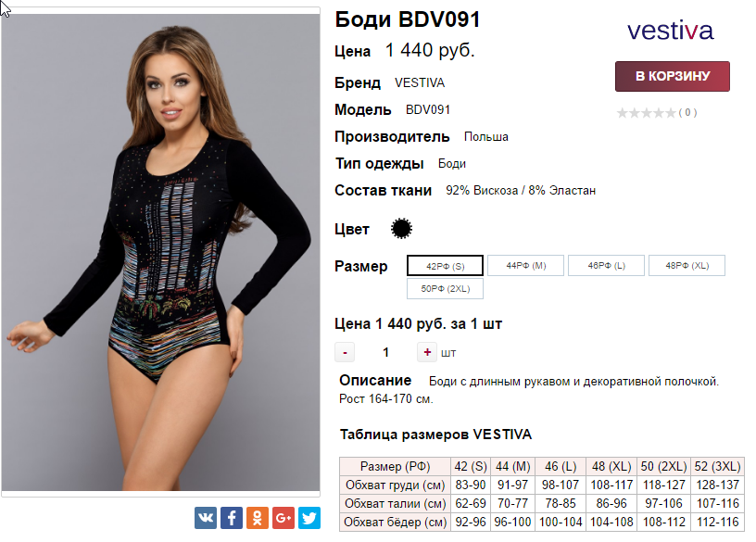
Task: Open the bodysuit product photo
Action: coord(160,252)
